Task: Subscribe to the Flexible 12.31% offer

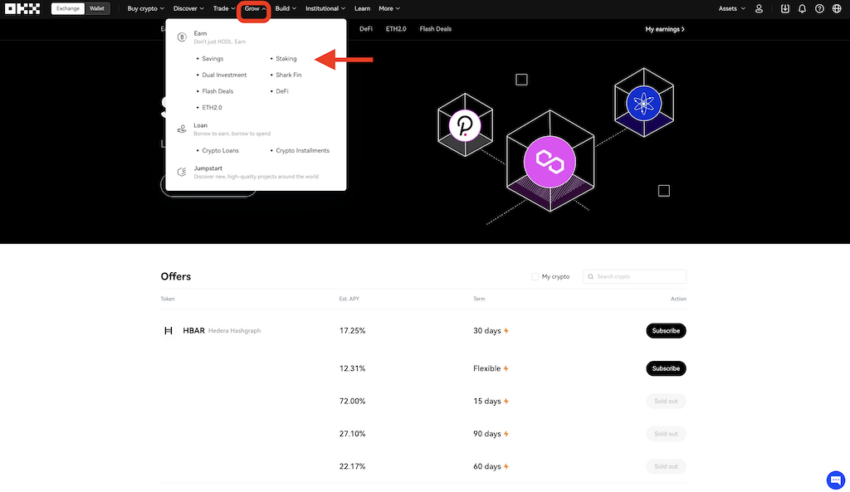Action: pos(666,368)
